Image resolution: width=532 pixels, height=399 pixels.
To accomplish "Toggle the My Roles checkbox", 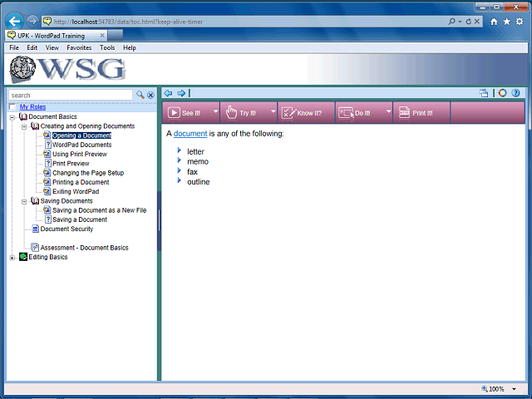I will click(x=12, y=107).
